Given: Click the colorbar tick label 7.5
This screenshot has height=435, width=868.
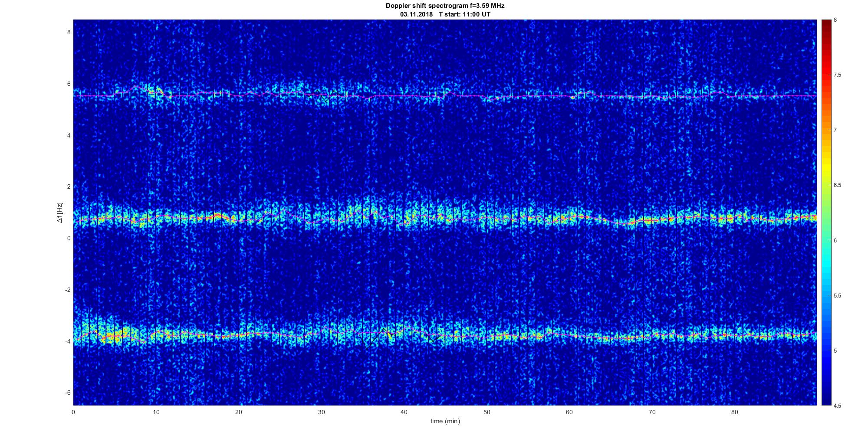Looking at the screenshot, I should point(837,75).
